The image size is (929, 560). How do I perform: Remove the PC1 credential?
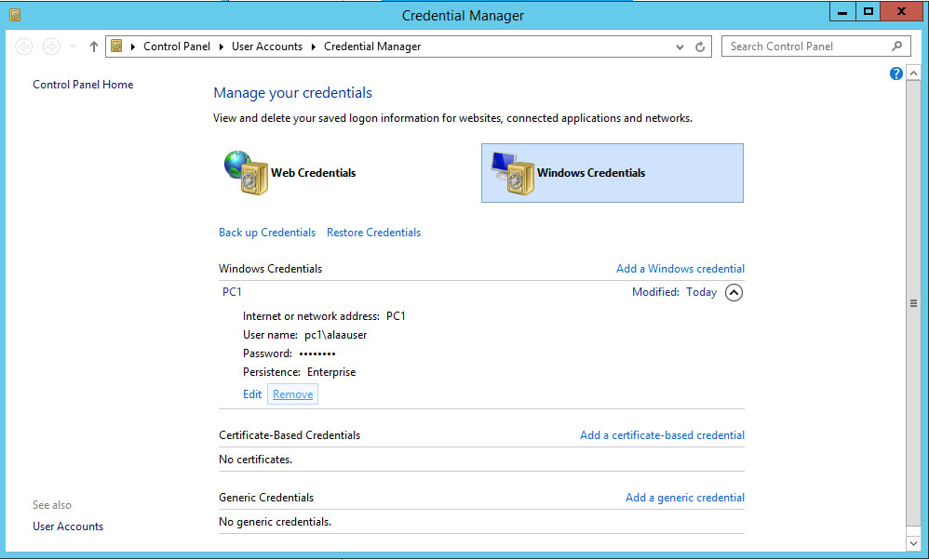tap(292, 393)
